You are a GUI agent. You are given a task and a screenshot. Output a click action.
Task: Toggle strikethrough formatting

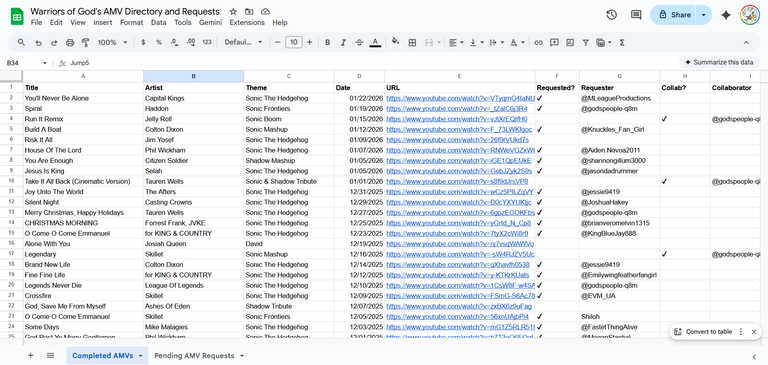(x=359, y=43)
